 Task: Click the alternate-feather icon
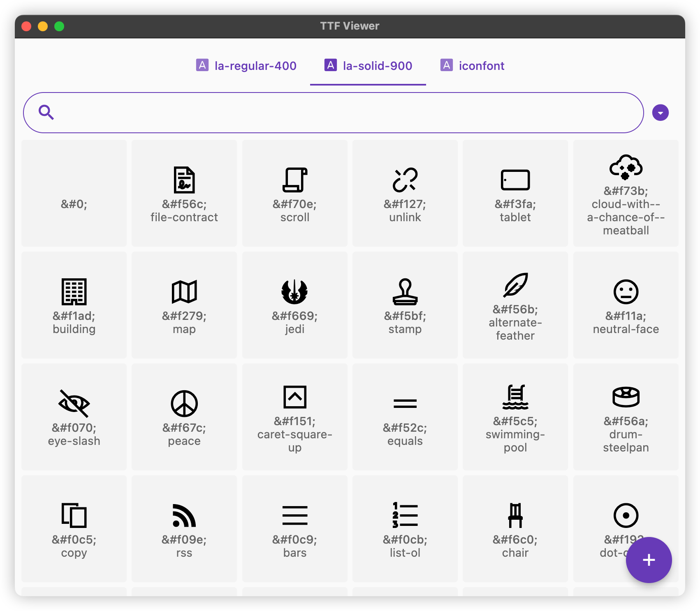click(515, 285)
